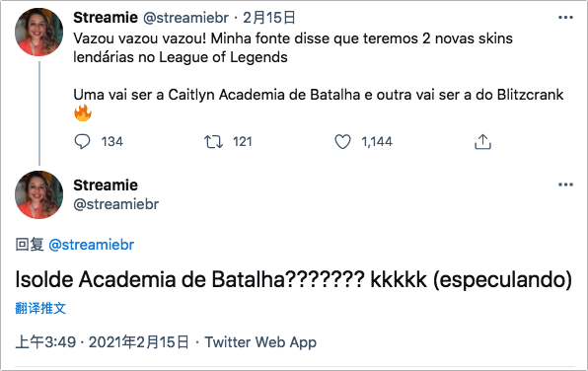Viewport: 588px width, 371px height.
Task: Like the tweet with heart icon
Action: pyautogui.click(x=342, y=142)
